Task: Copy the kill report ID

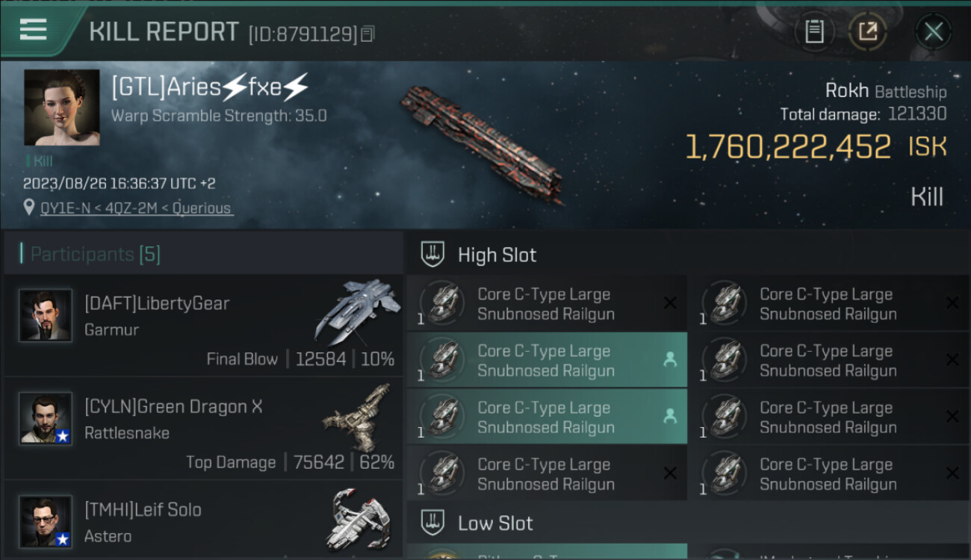Action: click(x=367, y=34)
